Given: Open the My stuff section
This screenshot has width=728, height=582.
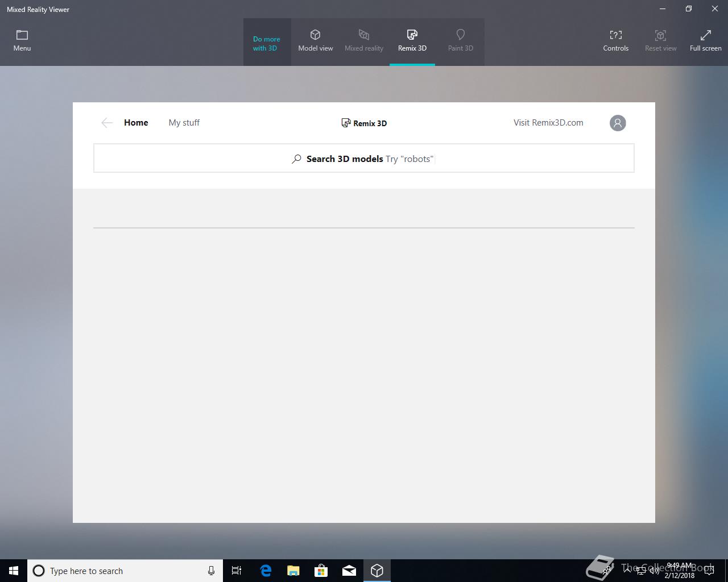Looking at the screenshot, I should 184,123.
